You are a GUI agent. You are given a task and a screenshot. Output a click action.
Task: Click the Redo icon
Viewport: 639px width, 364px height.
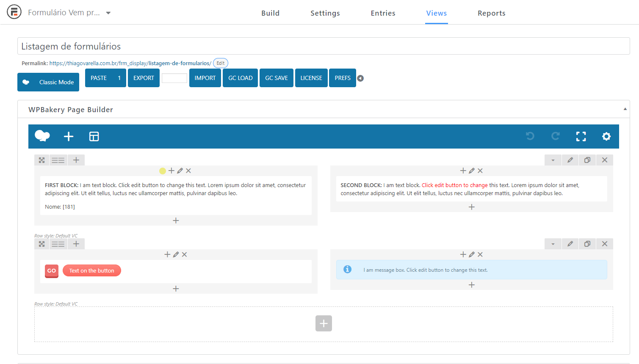556,136
